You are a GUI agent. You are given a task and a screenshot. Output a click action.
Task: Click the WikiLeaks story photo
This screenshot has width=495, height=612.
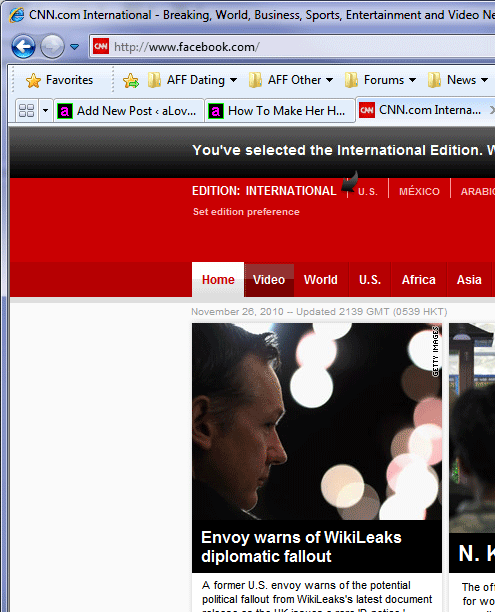[317, 421]
